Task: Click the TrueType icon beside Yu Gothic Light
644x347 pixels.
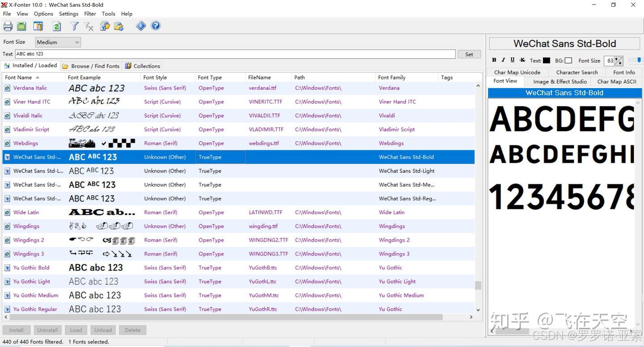Action: 7,282
